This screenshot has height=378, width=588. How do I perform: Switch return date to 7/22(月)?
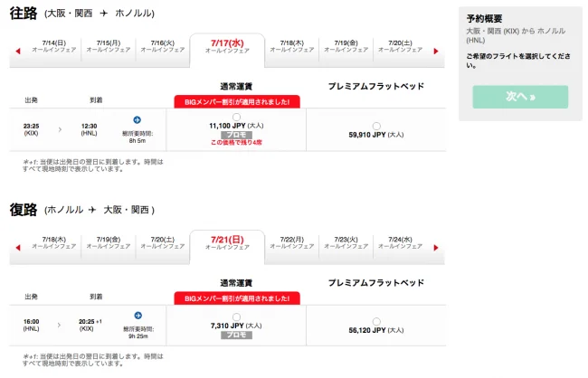pos(291,242)
